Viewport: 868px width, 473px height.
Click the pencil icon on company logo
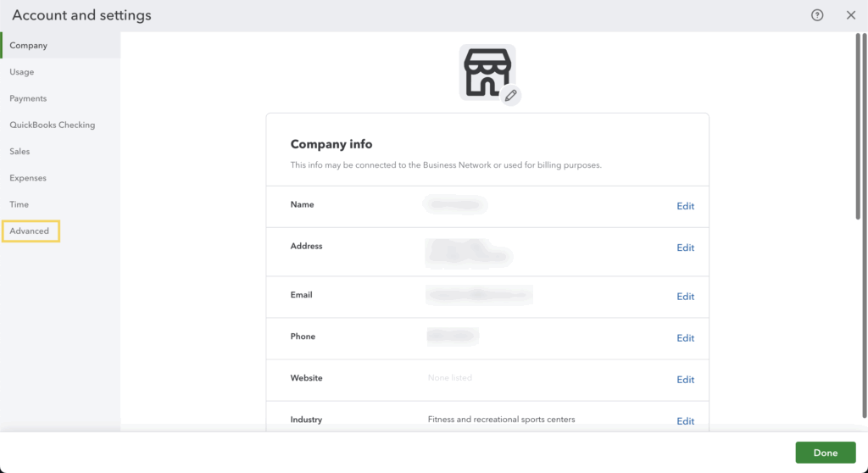510,96
